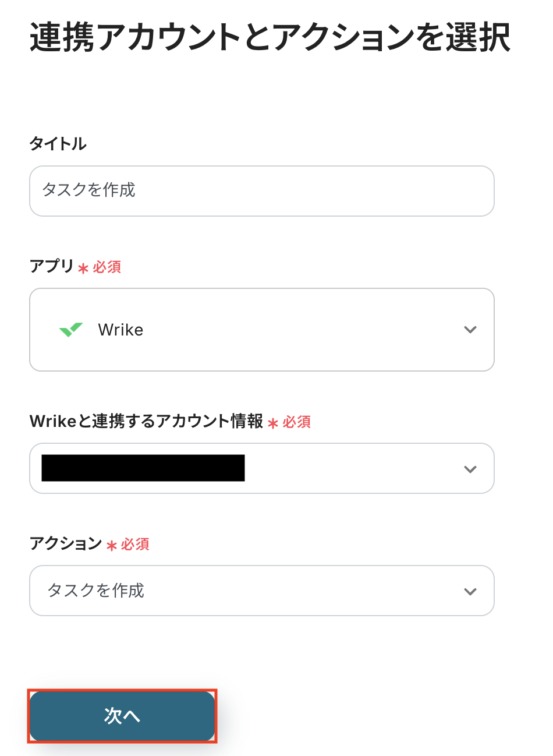Open the Wrike account information dropdown
This screenshot has height=756, width=553.
click(262, 468)
